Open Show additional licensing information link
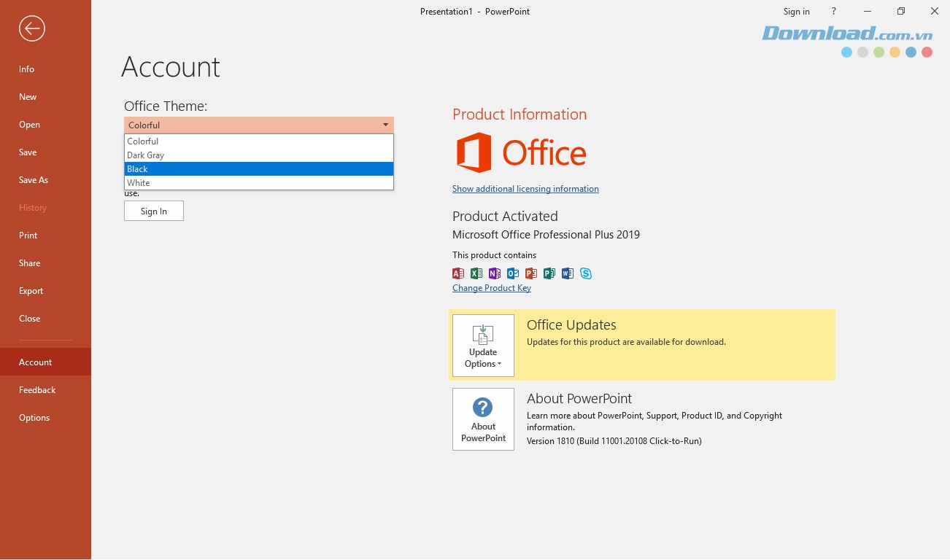The image size is (950, 560). click(525, 188)
